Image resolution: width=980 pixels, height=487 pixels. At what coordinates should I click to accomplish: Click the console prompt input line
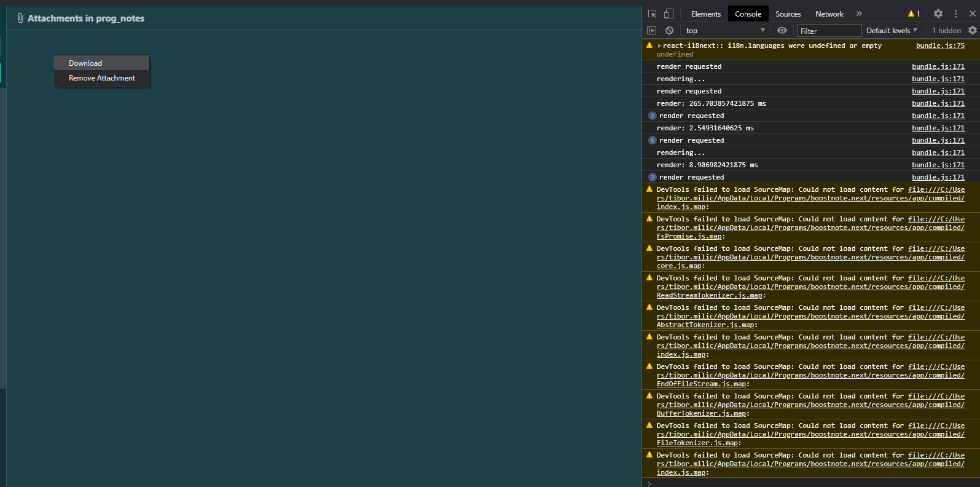811,483
